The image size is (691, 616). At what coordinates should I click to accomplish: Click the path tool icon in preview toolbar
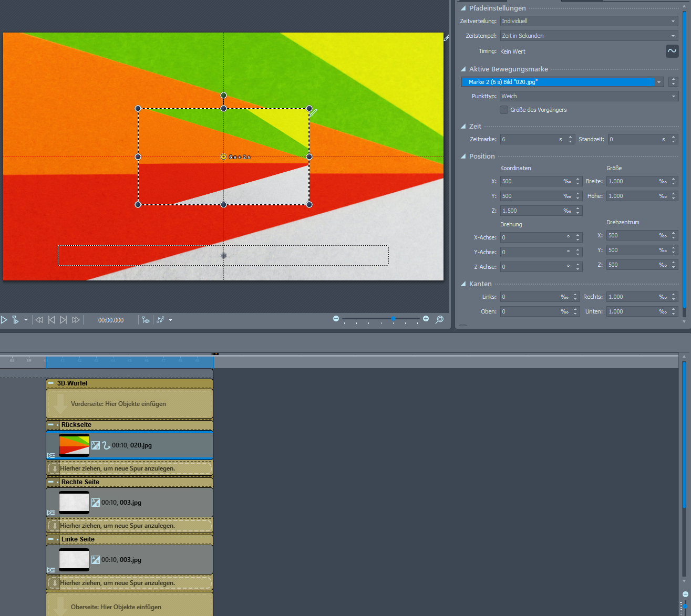(161, 320)
